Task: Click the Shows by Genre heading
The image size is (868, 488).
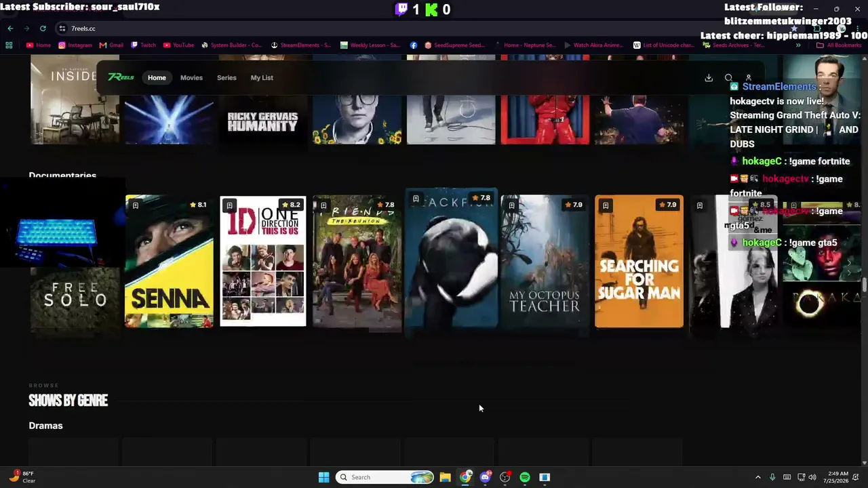Action: tap(68, 401)
